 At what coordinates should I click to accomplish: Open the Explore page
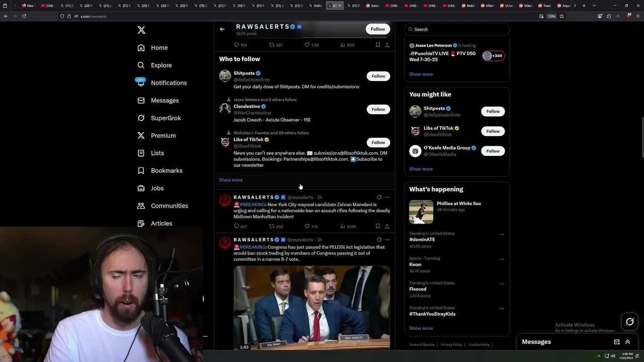[x=154, y=65]
